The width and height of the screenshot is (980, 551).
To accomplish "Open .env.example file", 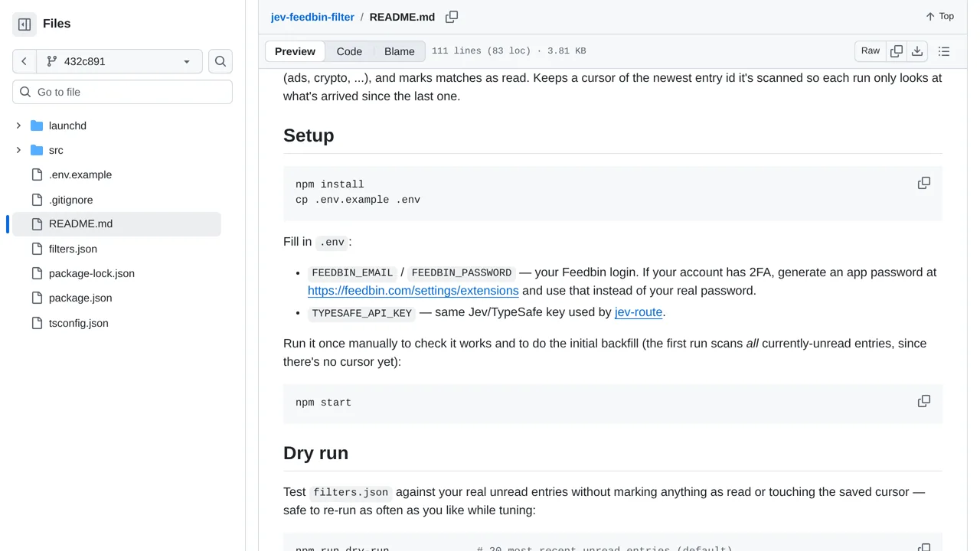I will (80, 174).
